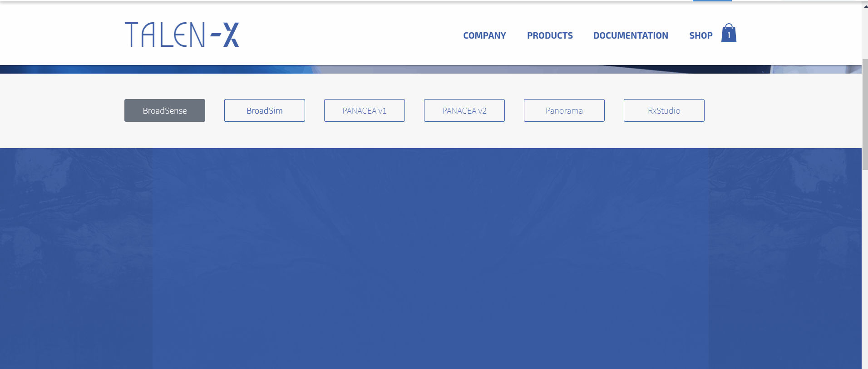Select the BroadSim product button
This screenshot has height=369, width=868.
click(265, 110)
